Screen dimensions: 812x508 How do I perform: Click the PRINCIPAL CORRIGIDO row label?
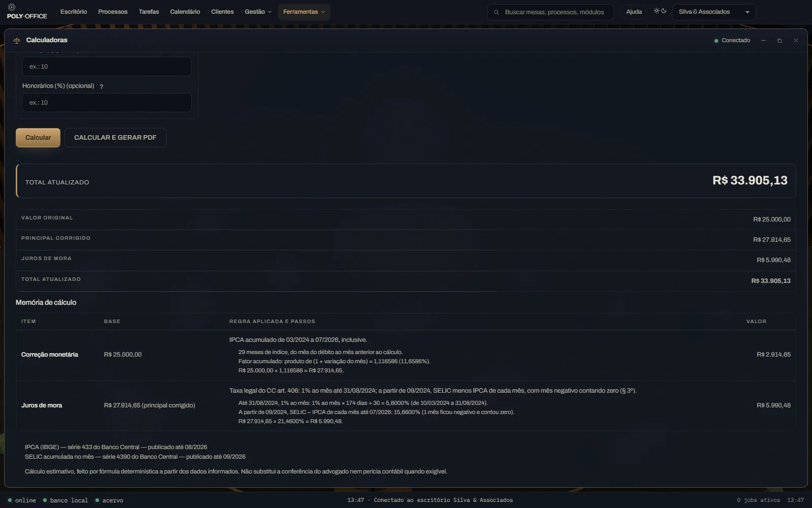click(x=56, y=238)
